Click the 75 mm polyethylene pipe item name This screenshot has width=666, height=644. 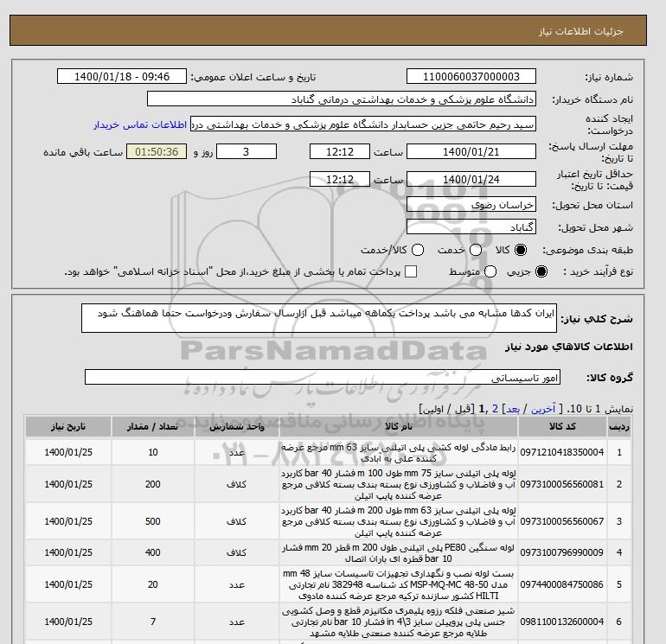(x=399, y=484)
